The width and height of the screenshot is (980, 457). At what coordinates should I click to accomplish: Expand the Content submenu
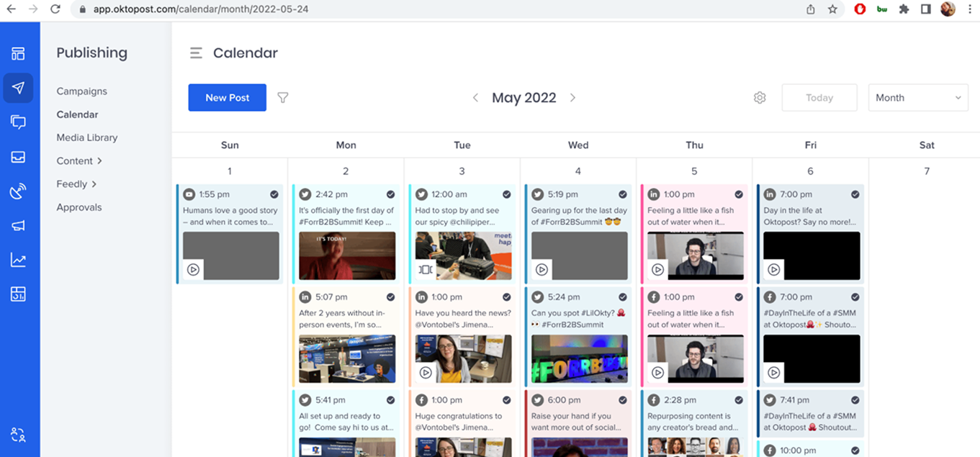(79, 161)
